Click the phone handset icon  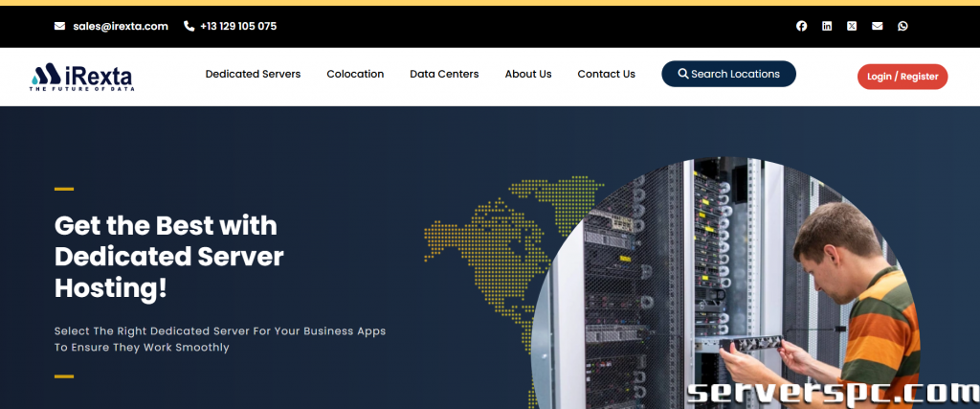coord(189,26)
